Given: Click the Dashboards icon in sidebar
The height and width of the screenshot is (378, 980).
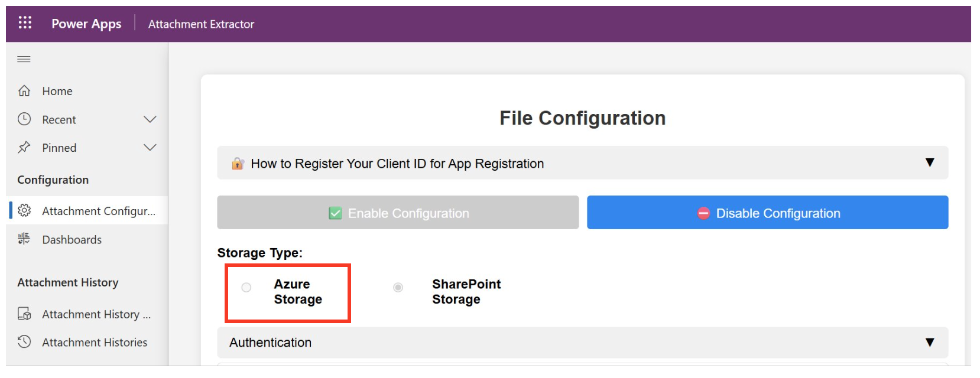Looking at the screenshot, I should [24, 239].
